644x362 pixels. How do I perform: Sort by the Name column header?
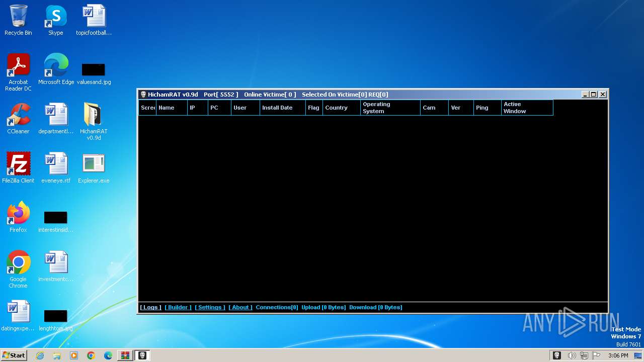coord(171,108)
